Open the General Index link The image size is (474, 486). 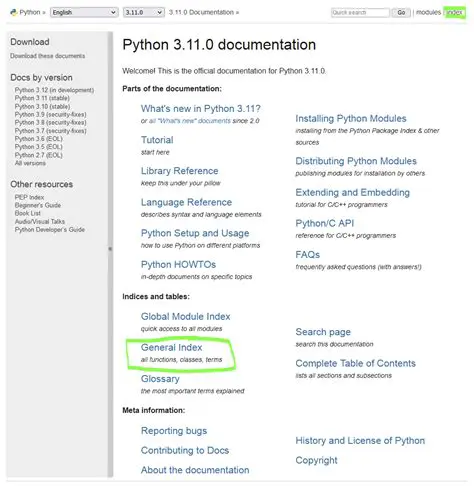tap(172, 347)
